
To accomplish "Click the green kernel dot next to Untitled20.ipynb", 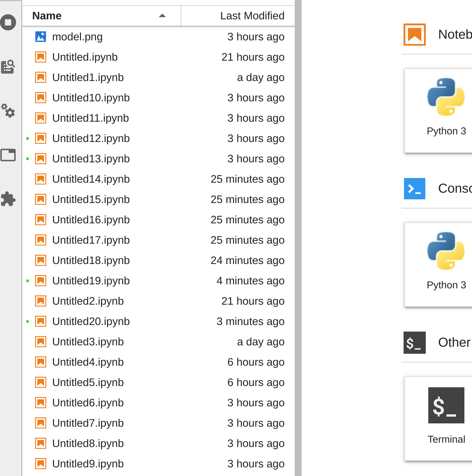I will [x=27, y=321].
